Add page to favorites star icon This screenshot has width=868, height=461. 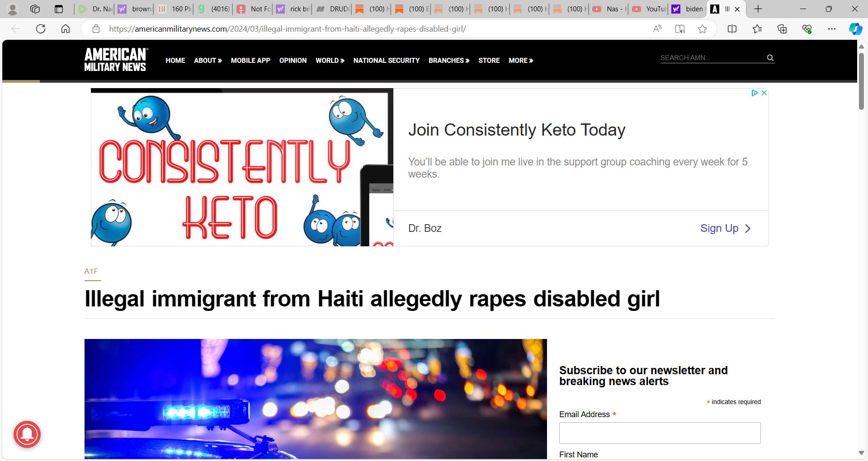point(702,29)
